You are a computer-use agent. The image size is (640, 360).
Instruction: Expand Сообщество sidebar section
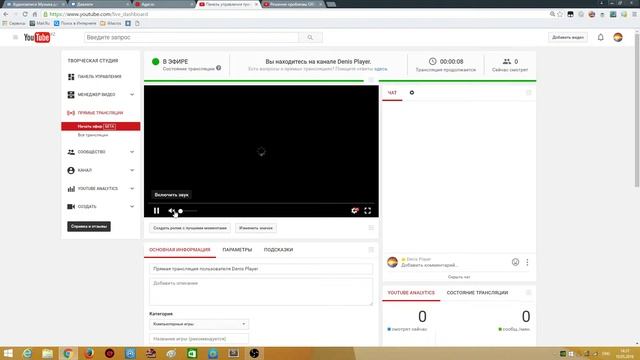[x=132, y=152]
